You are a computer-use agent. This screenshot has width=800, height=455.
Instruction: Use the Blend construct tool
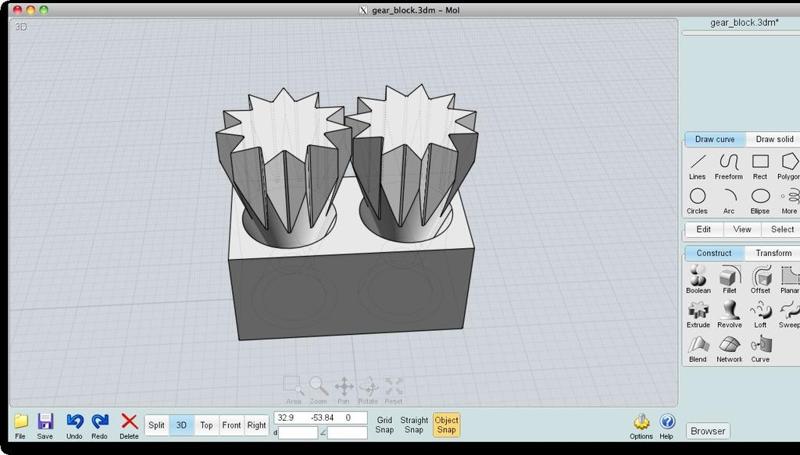coord(698,349)
